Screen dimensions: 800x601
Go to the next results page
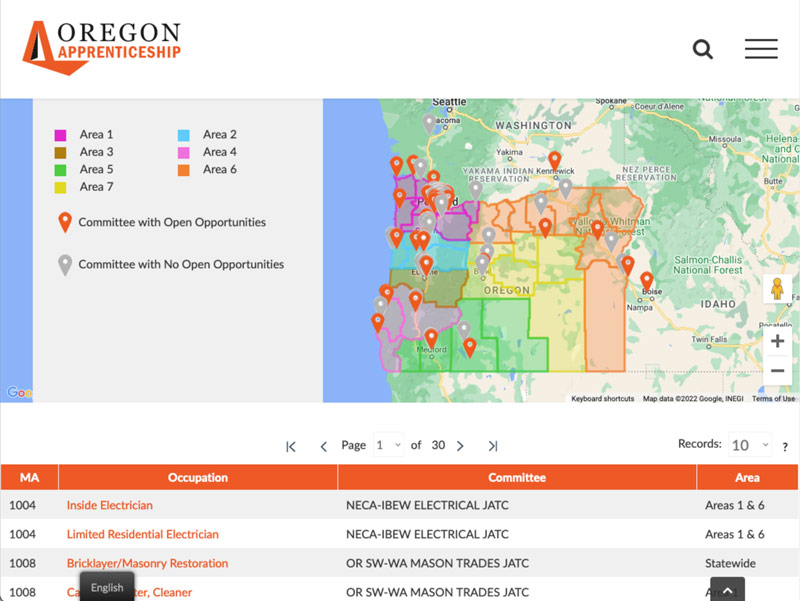460,446
